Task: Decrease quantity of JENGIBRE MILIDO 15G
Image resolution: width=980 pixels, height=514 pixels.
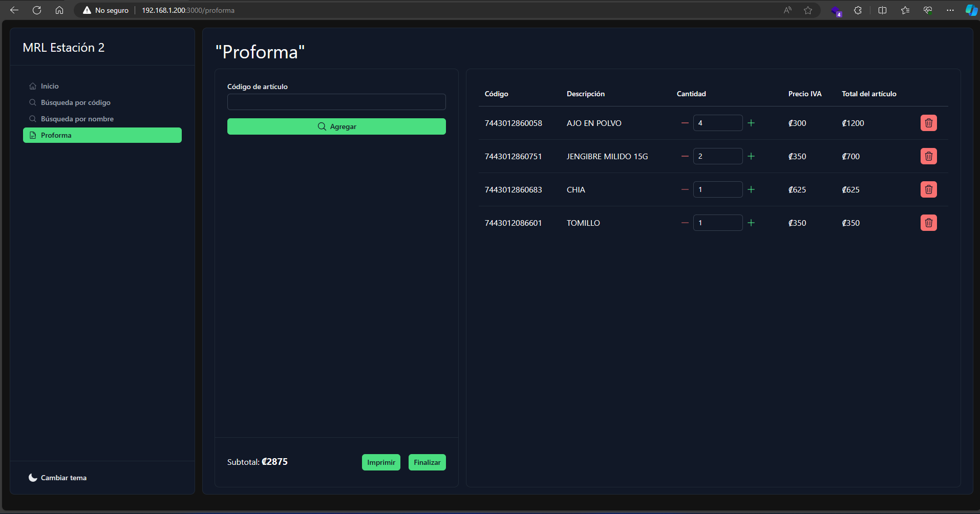Action: (x=685, y=156)
